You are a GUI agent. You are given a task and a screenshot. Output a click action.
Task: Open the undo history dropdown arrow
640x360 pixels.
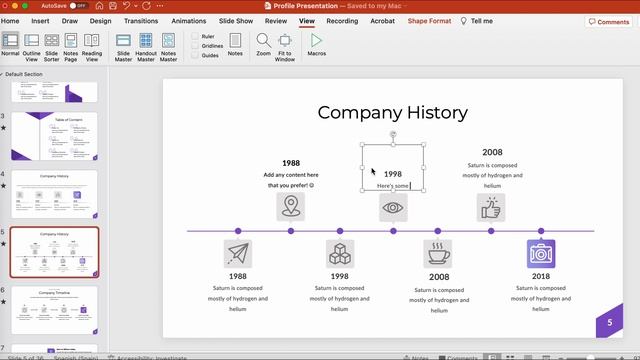point(136,6)
